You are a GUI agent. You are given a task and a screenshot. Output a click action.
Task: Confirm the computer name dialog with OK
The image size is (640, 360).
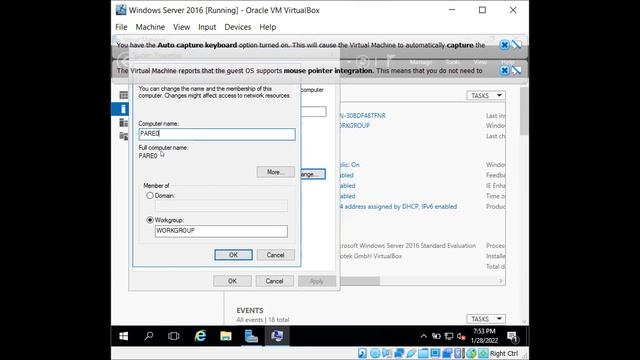pyautogui.click(x=233, y=255)
